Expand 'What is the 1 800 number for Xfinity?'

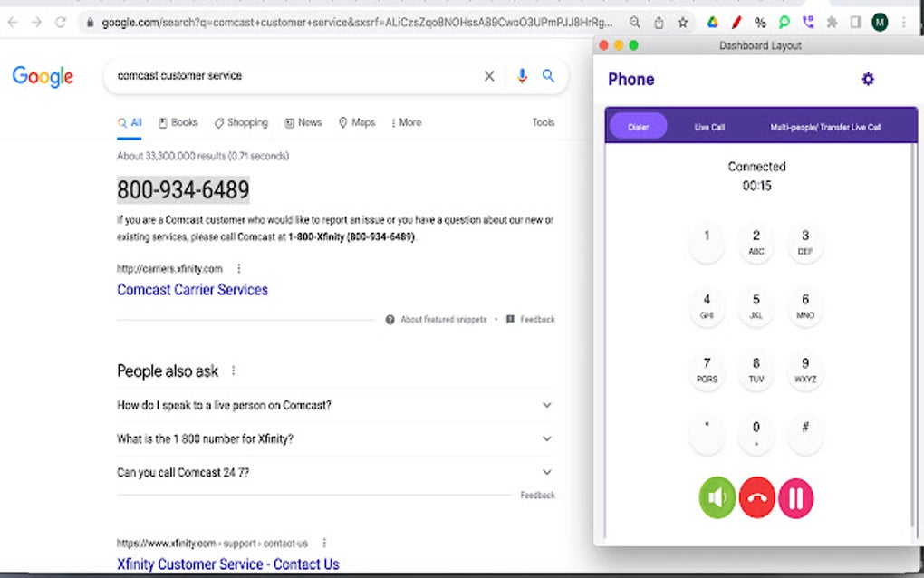546,438
